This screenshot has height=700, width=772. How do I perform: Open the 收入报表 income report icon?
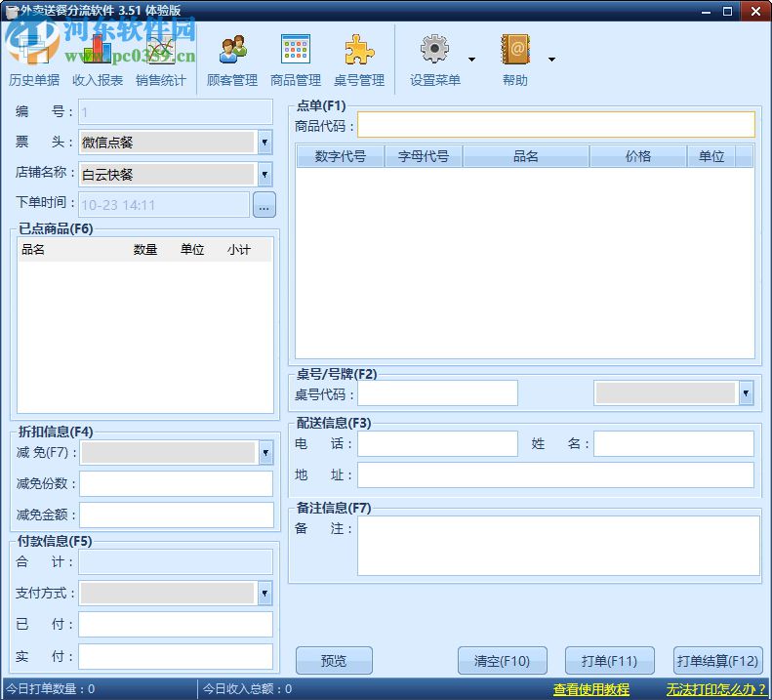click(x=97, y=61)
